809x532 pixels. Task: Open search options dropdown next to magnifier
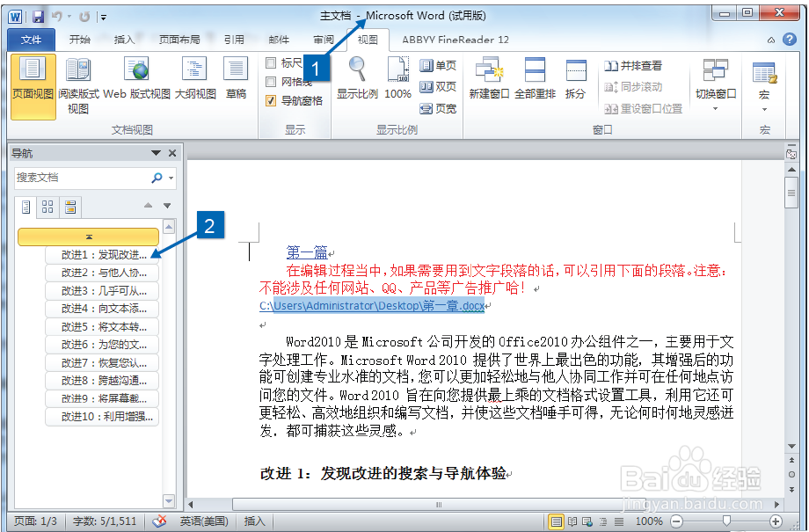[171, 178]
